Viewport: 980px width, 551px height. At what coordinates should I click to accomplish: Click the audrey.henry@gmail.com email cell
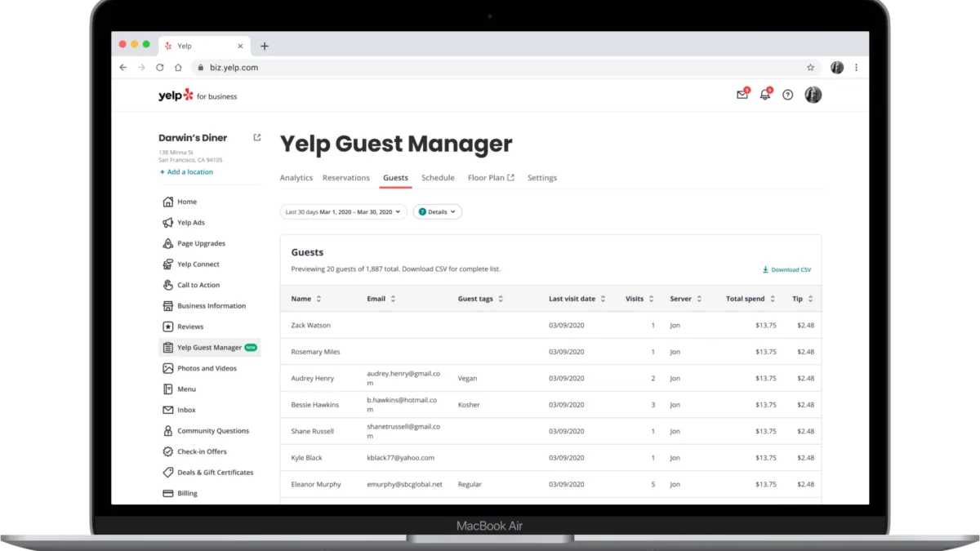(403, 378)
